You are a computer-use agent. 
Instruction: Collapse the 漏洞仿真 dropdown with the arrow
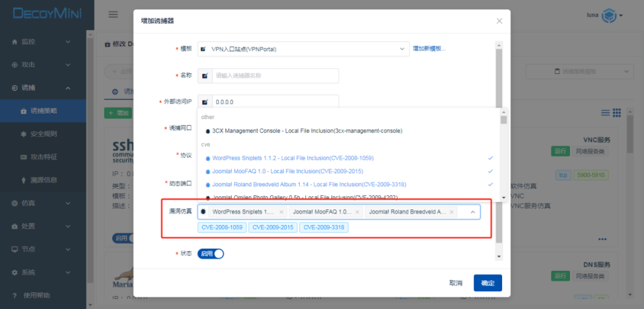(x=473, y=212)
